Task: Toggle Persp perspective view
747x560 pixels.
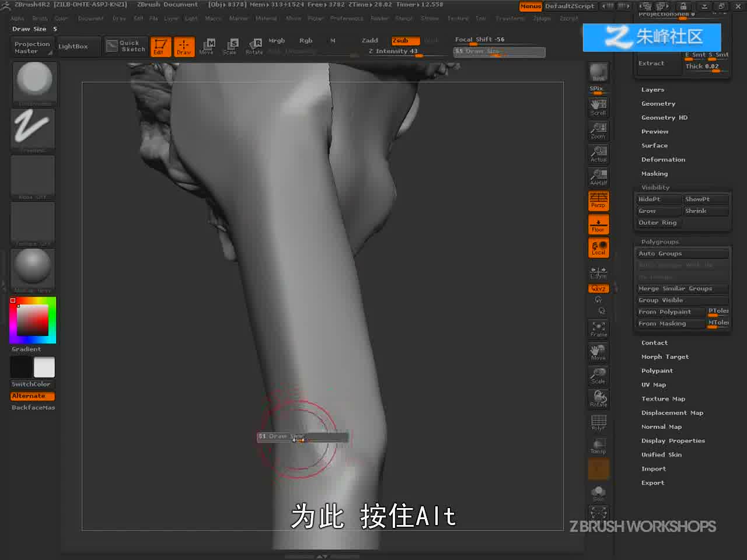Action: pos(598,201)
